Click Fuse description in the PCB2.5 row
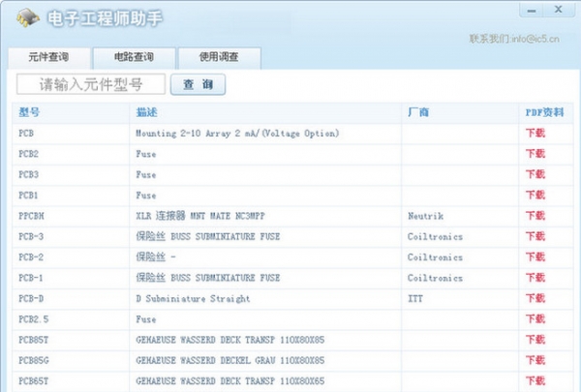This screenshot has width=581, height=392. (146, 319)
